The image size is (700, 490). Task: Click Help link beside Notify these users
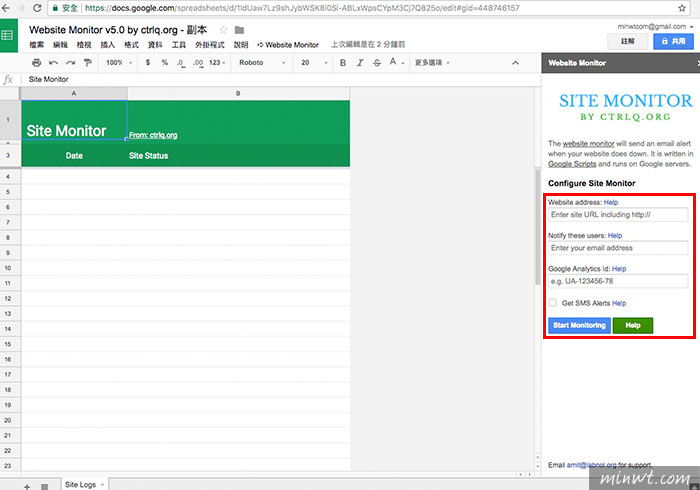click(615, 235)
